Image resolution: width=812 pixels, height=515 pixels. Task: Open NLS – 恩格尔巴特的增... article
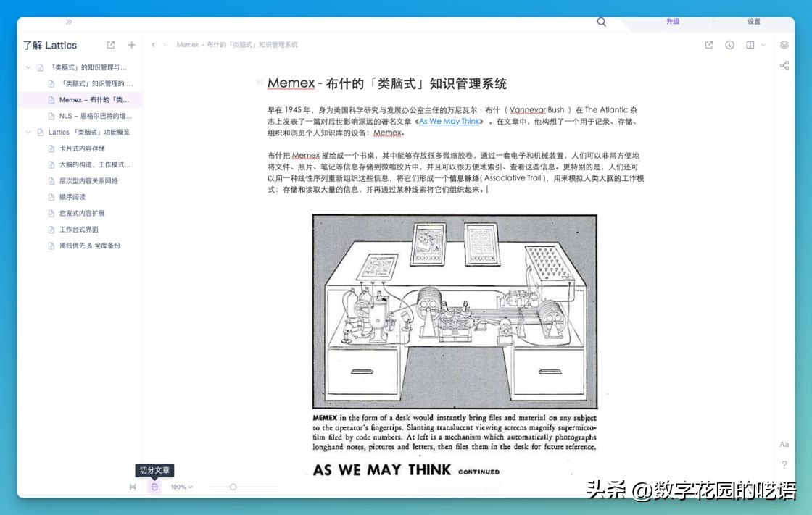point(95,116)
